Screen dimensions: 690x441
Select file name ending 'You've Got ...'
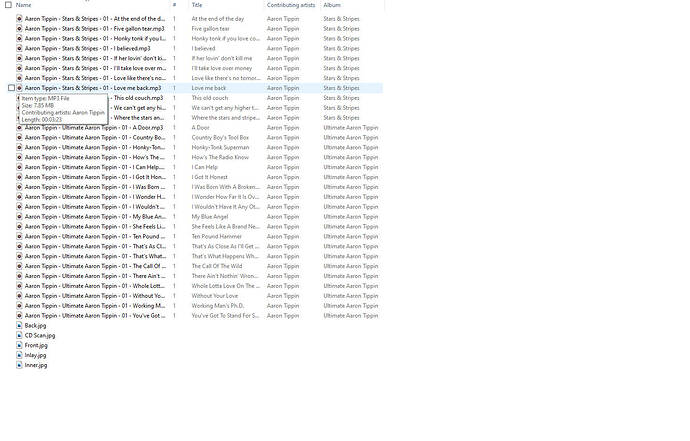point(95,316)
